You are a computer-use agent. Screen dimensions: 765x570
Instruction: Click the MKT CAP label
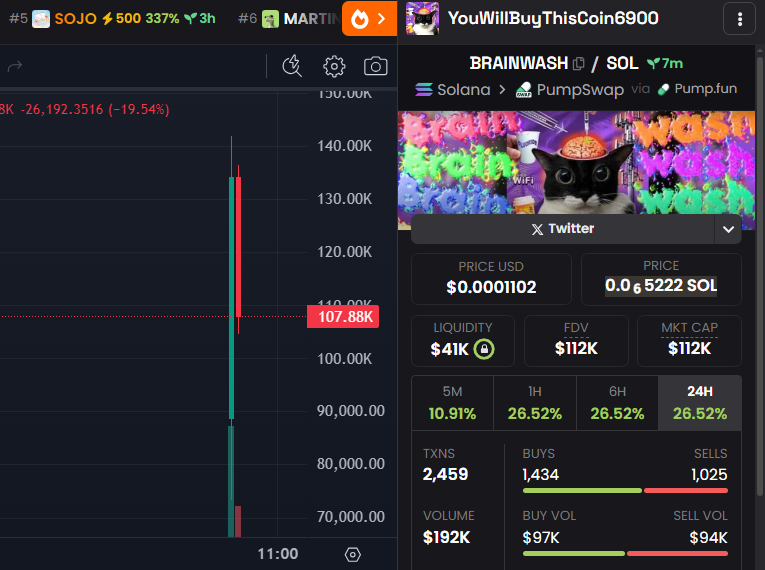689,328
